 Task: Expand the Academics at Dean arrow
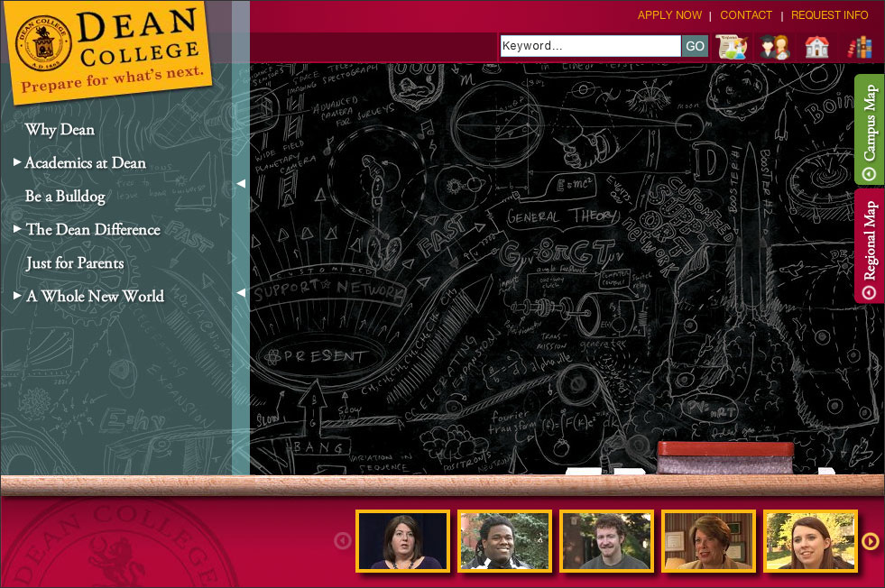tap(17, 162)
